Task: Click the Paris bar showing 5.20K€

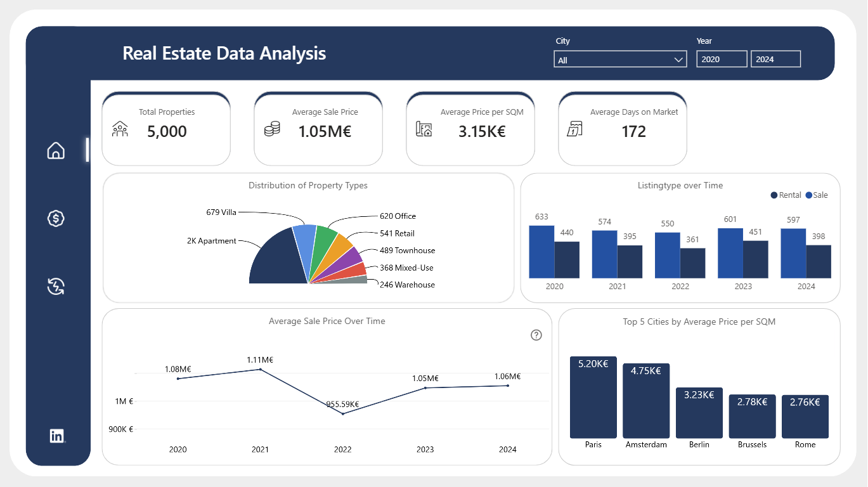Action: pos(593,397)
